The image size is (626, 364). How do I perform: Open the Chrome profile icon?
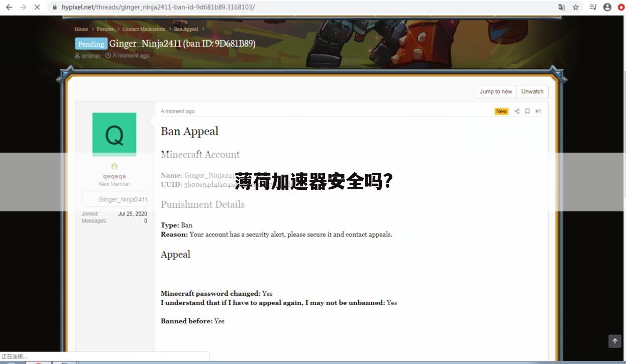(x=607, y=7)
